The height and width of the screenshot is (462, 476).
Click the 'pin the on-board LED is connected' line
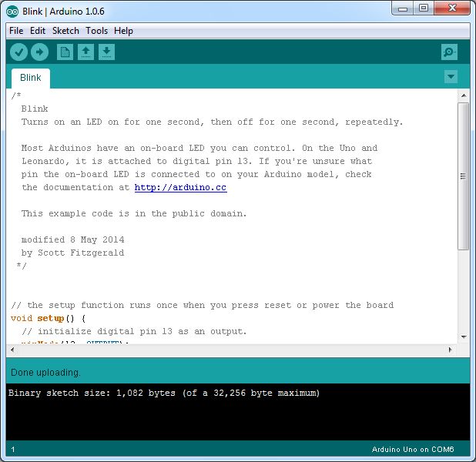[x=196, y=175]
